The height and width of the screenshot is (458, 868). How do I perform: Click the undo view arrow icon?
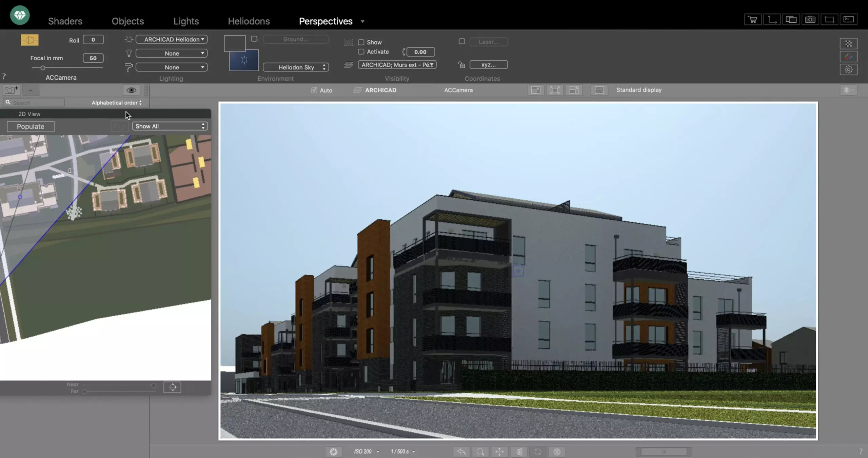pos(461,452)
